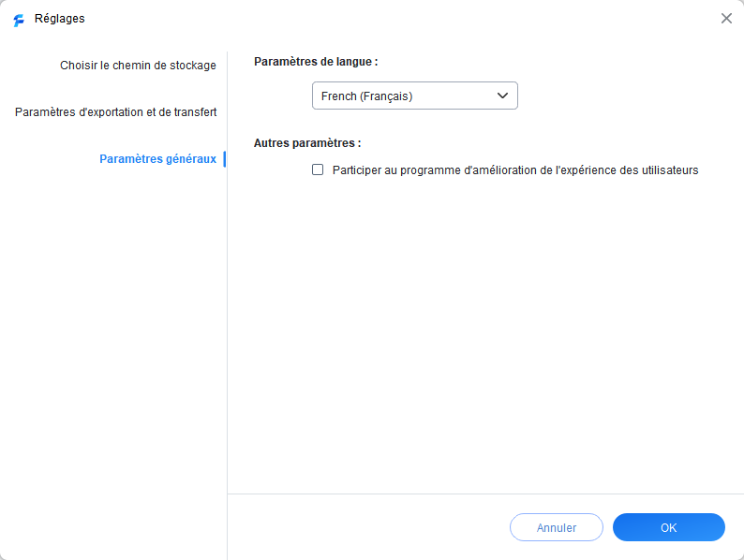Select the Paramètres généraux sidebar item
This screenshot has width=744, height=560.
(x=157, y=159)
